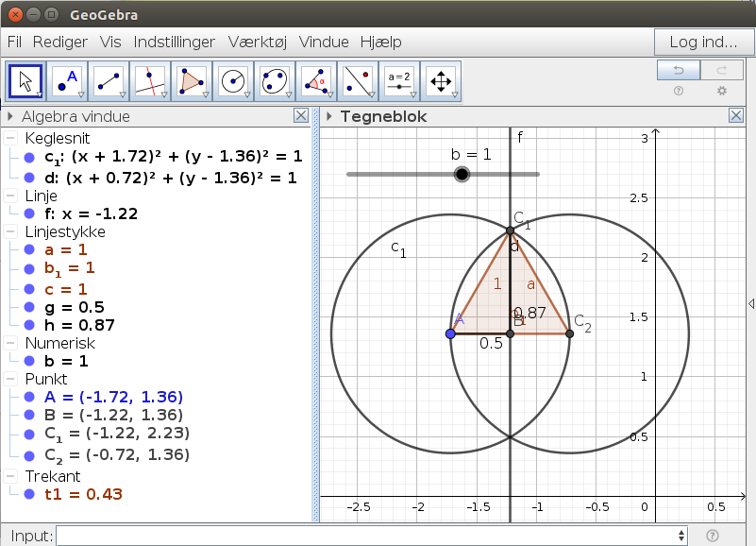
Task: Select the Polygon tool
Action: [x=192, y=81]
